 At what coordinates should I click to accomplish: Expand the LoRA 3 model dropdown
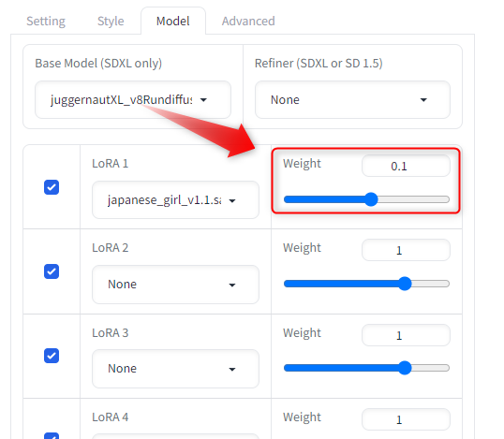pos(175,369)
